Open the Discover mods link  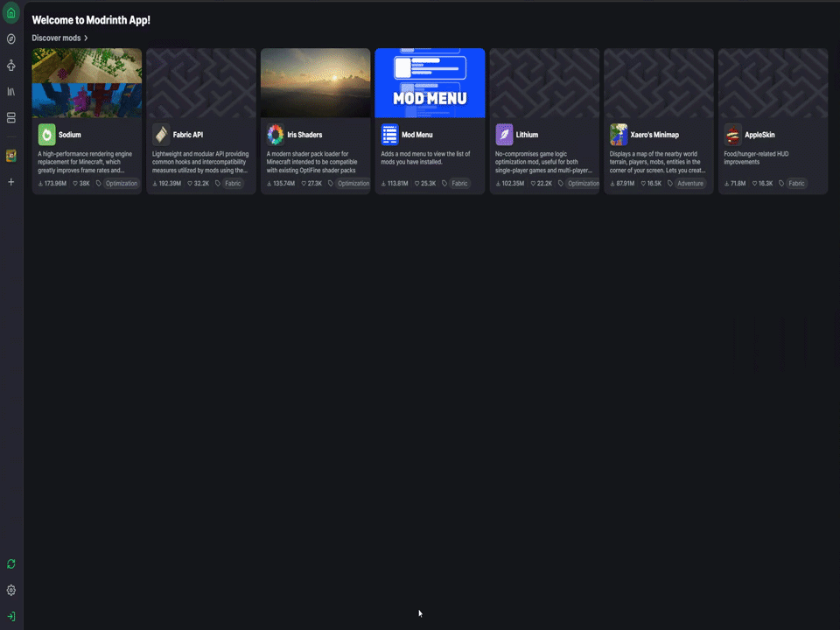[x=56, y=38]
